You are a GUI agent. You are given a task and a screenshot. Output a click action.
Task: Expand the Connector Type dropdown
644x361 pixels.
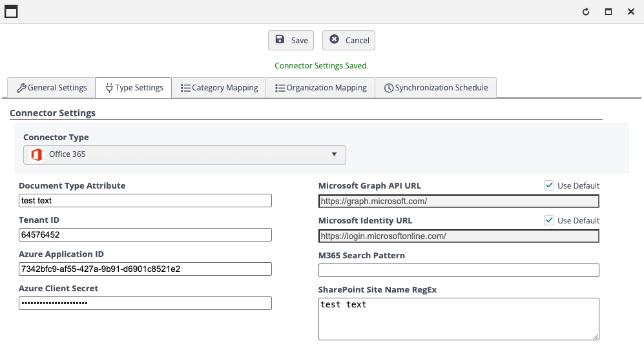coord(184,155)
